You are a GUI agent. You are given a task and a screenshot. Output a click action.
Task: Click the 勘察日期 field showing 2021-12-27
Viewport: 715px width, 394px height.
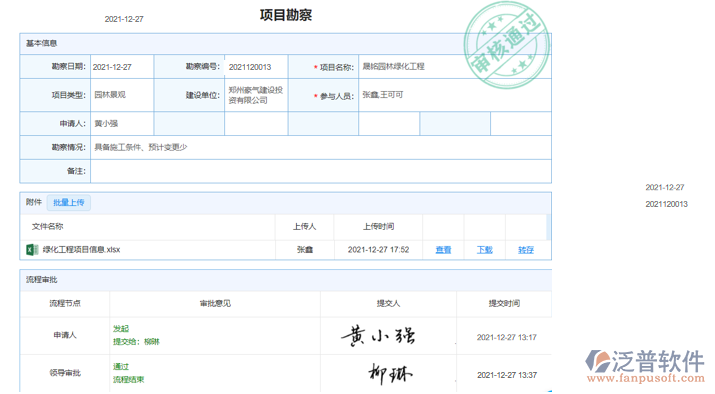(x=122, y=67)
